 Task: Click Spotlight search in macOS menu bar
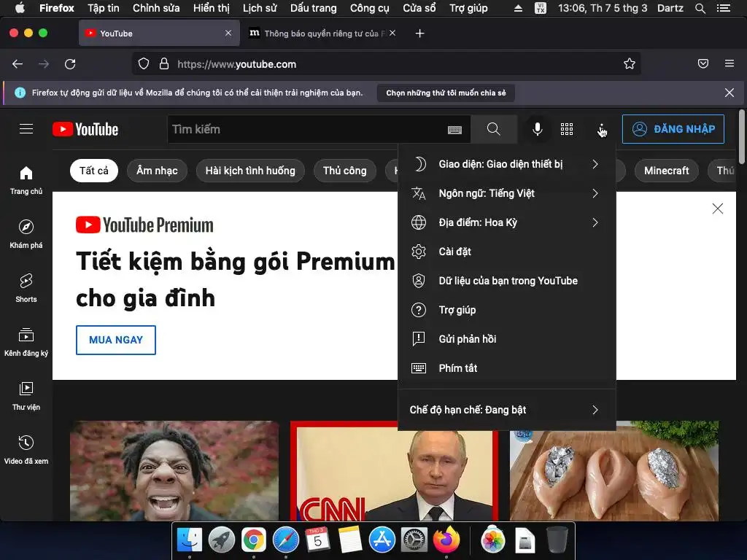700,8
